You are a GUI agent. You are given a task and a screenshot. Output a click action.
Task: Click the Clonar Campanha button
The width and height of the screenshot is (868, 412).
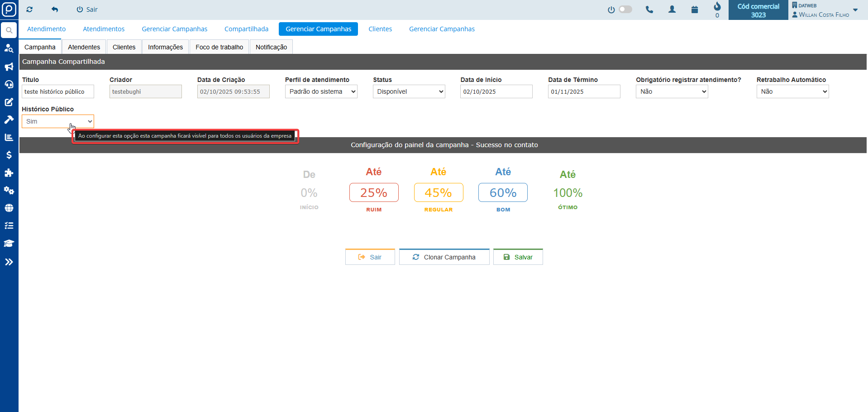[x=444, y=257]
